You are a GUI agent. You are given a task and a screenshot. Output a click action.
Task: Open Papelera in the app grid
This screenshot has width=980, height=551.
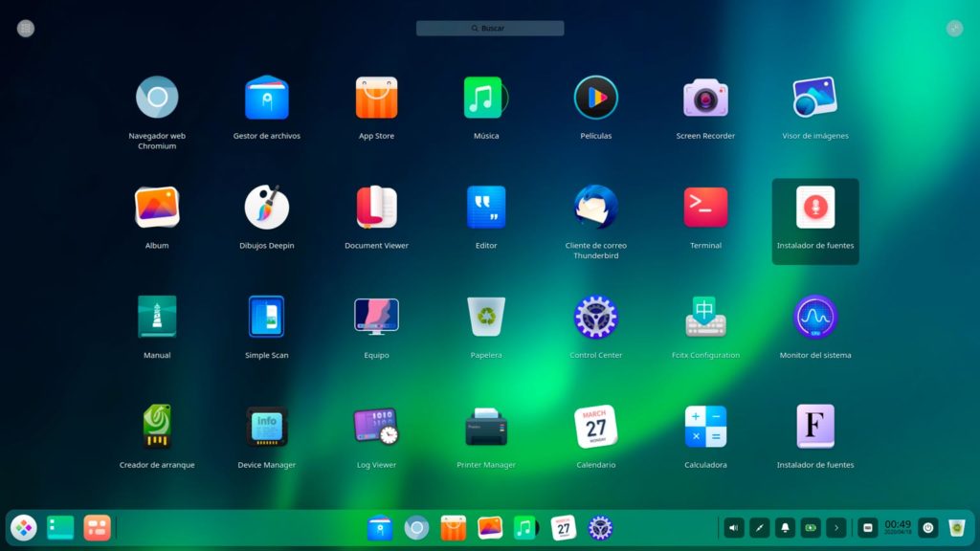486,317
